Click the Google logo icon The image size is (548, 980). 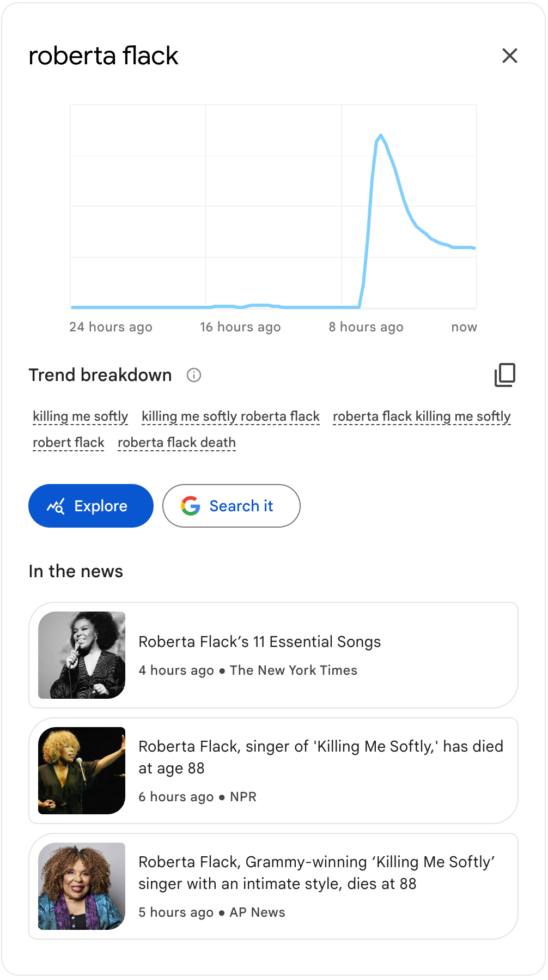[x=191, y=506]
